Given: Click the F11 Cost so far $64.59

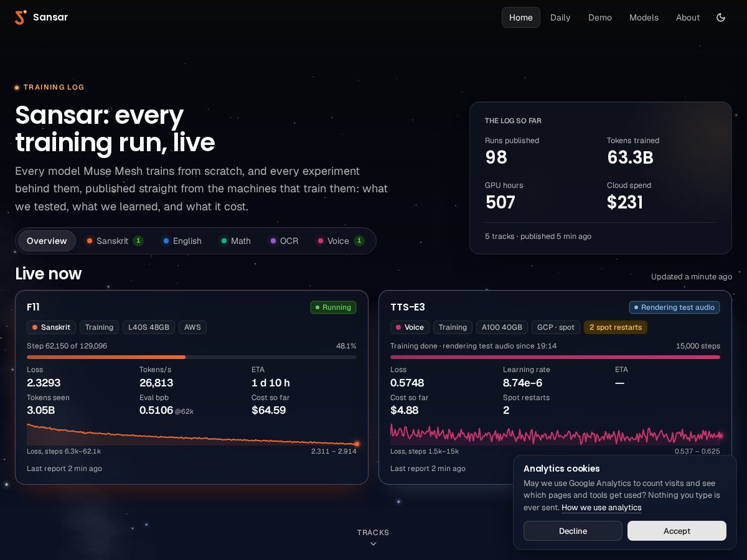Looking at the screenshot, I should coord(268,410).
